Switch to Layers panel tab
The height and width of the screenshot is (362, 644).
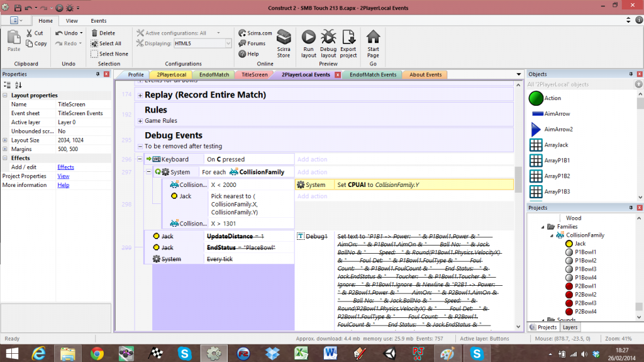(x=570, y=327)
